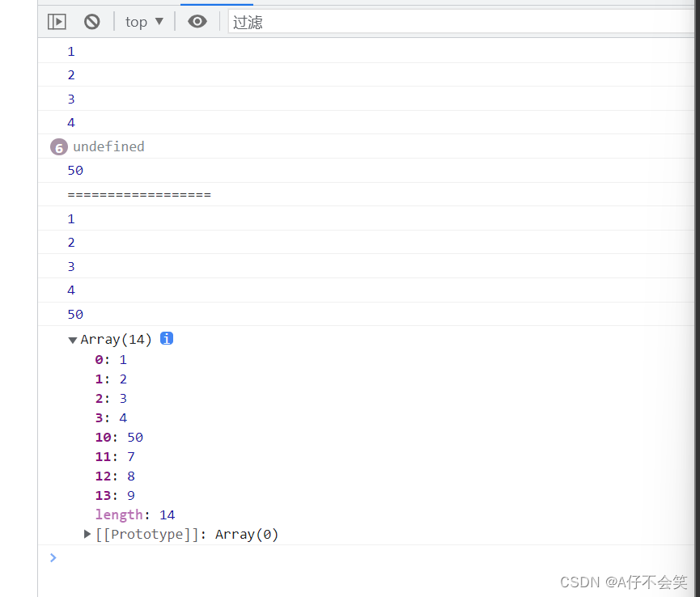Open the top frame context dropdown

point(144,21)
